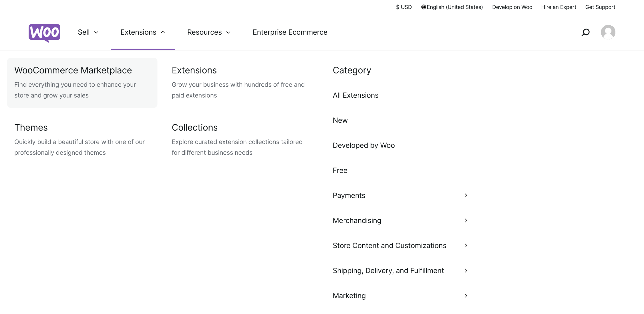Collapse the Extensions dropdown menu
Image resolution: width=644 pixels, height=314 pixels.
143,32
